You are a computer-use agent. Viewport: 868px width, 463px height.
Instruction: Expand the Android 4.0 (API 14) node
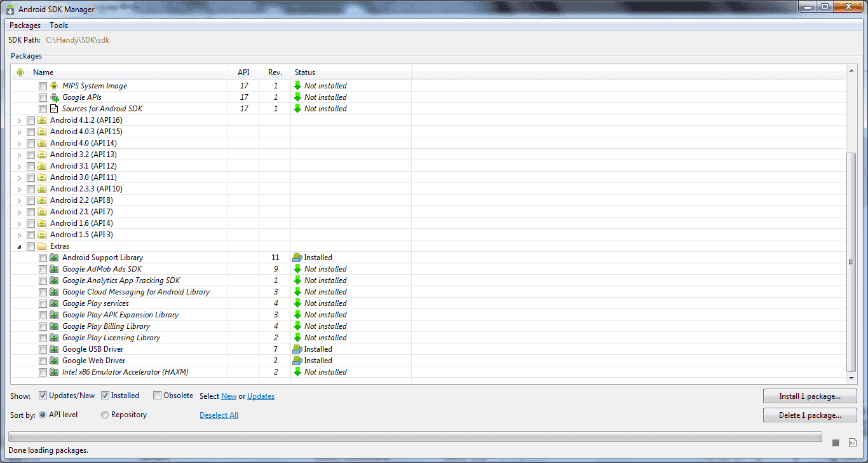[20, 143]
